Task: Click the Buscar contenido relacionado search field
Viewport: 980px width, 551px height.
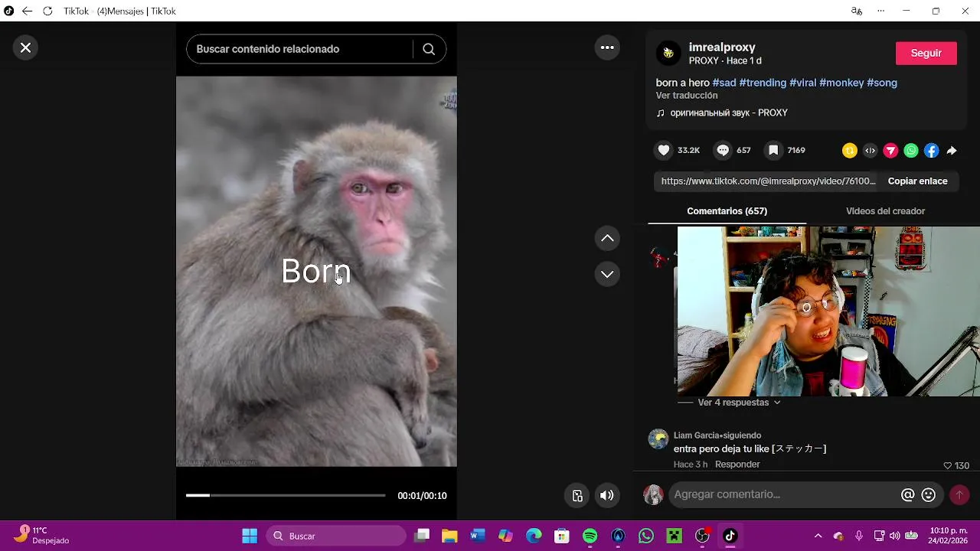Action: (299, 49)
